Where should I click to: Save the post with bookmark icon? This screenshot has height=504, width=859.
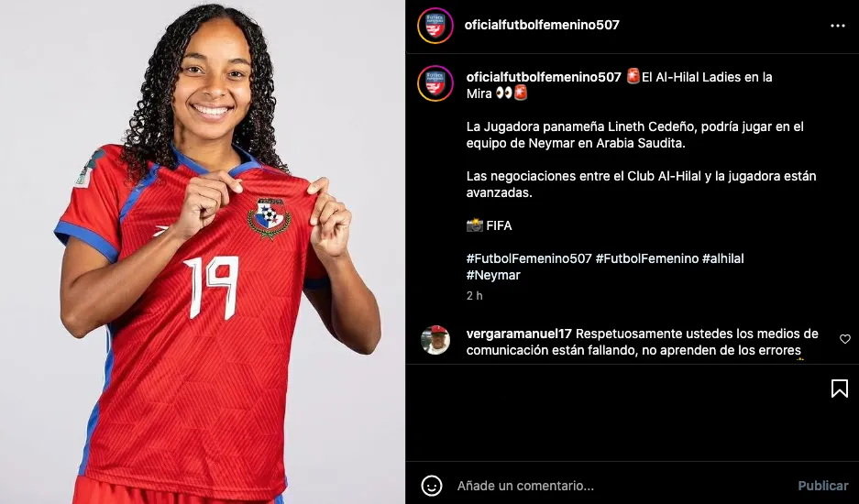click(x=839, y=389)
